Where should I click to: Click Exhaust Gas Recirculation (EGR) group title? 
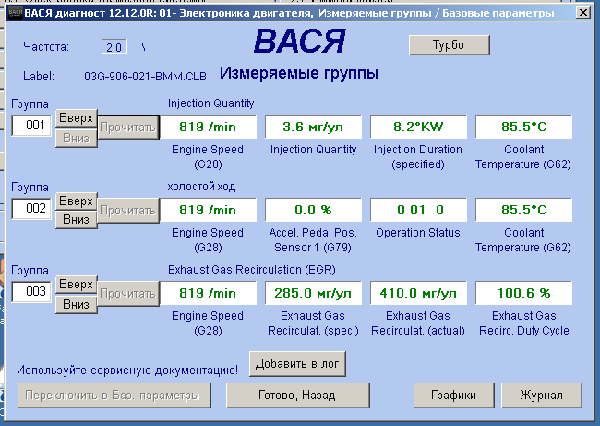pos(252,270)
